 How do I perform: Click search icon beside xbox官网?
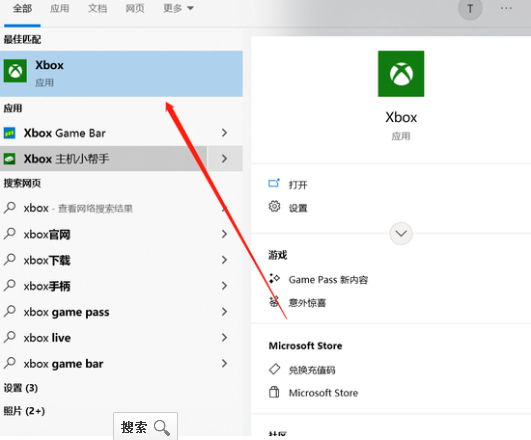pos(9,234)
